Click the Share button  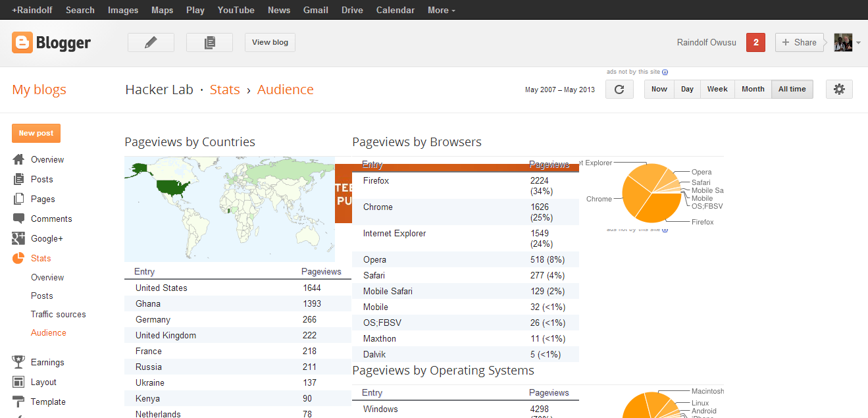[800, 42]
